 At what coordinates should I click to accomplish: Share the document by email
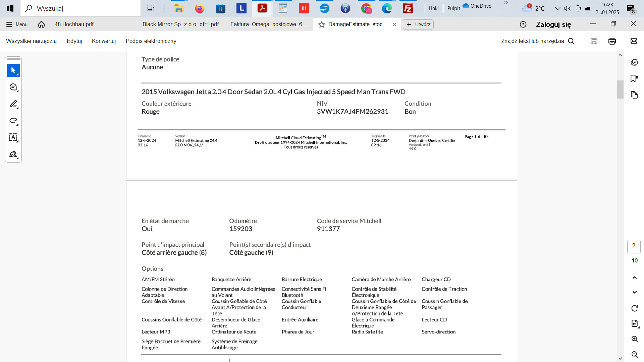(634, 41)
